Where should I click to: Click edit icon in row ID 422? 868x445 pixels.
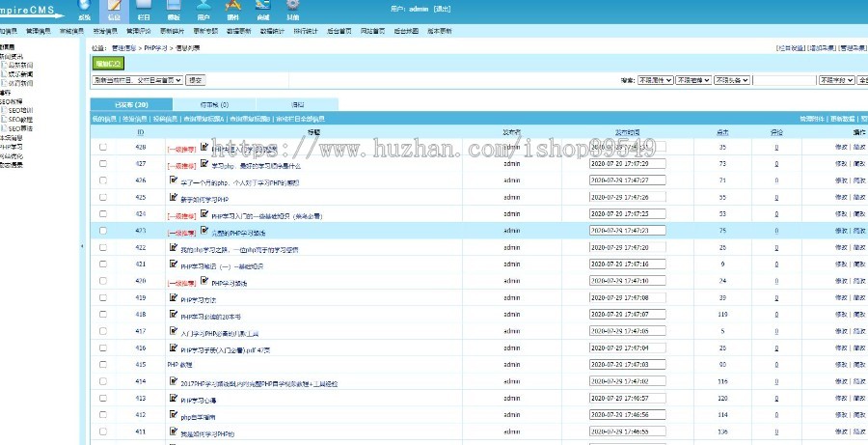point(174,247)
